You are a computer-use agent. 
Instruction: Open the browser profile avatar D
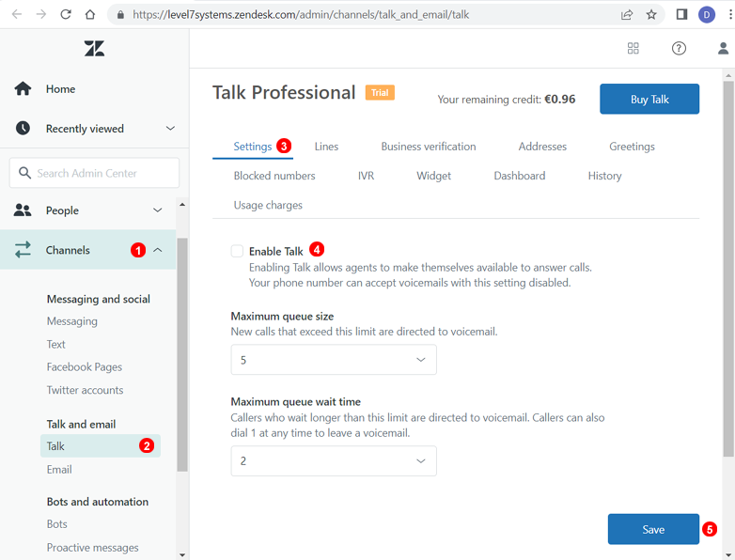[707, 14]
